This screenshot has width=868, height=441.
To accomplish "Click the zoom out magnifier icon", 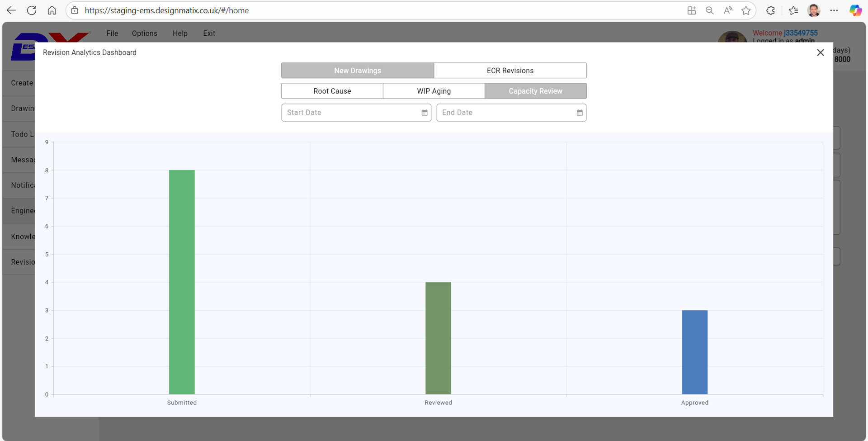I will [x=709, y=10].
